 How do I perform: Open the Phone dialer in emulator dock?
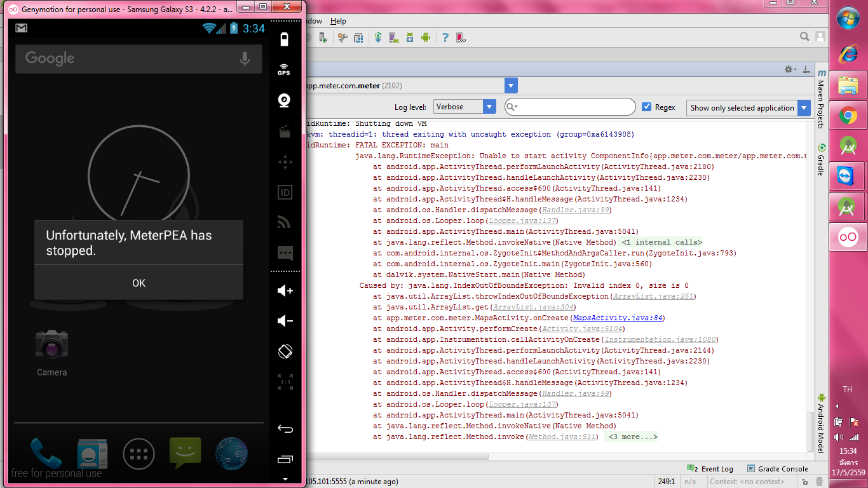click(x=45, y=452)
